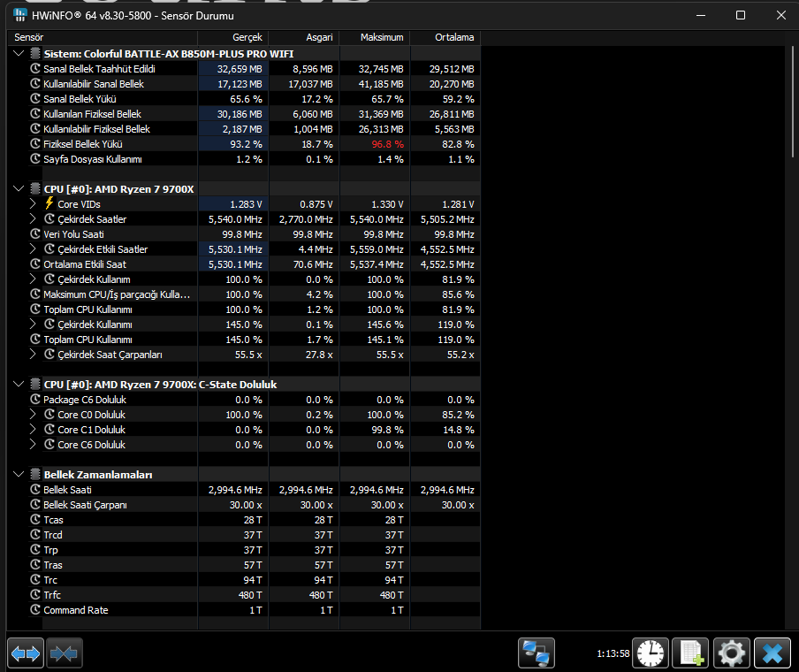Screen dimensions: 799x672
Task: Click the blue X close sensors button
Action: pyautogui.click(x=772, y=653)
